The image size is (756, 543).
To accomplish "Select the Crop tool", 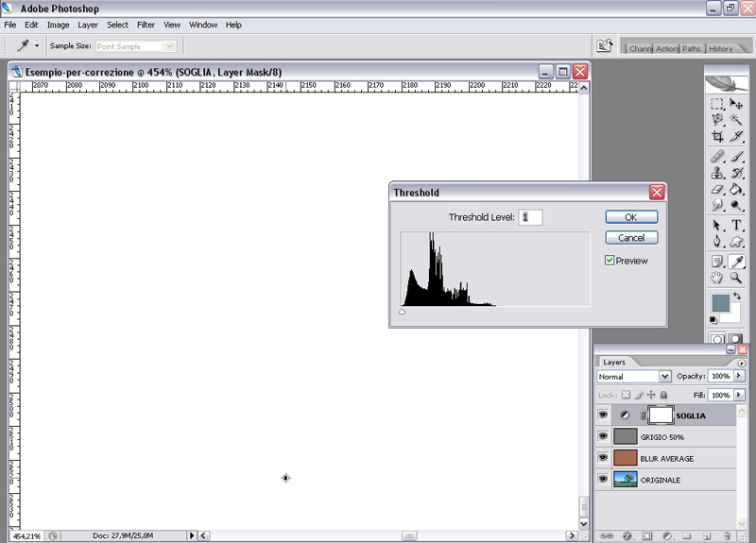I will tap(717, 136).
